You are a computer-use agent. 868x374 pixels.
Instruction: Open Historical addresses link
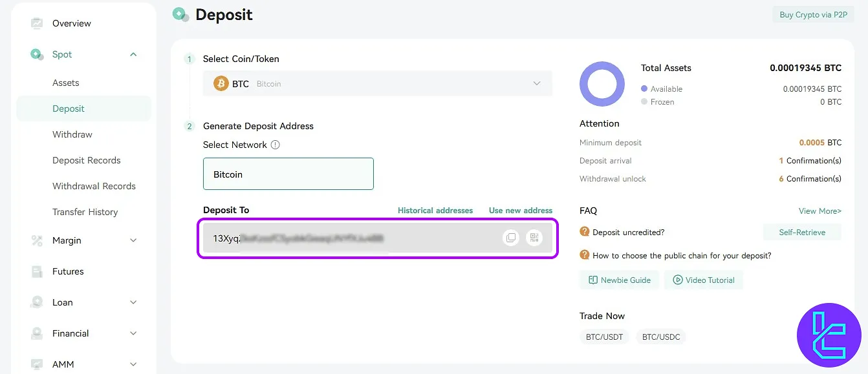click(435, 211)
